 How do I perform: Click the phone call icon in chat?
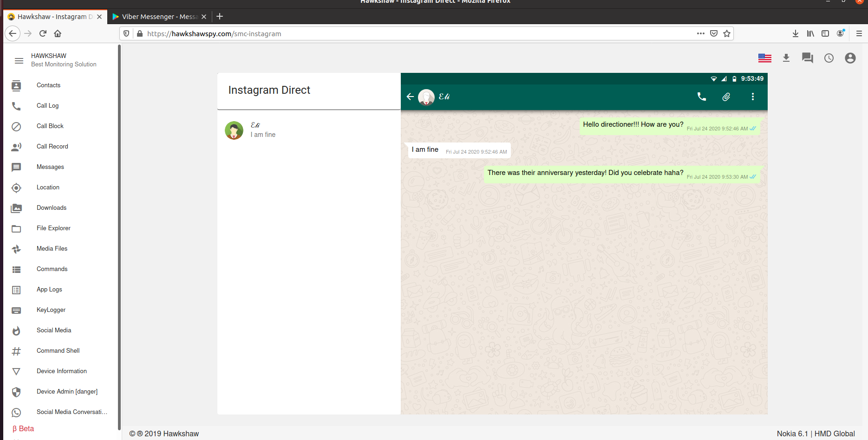click(702, 97)
